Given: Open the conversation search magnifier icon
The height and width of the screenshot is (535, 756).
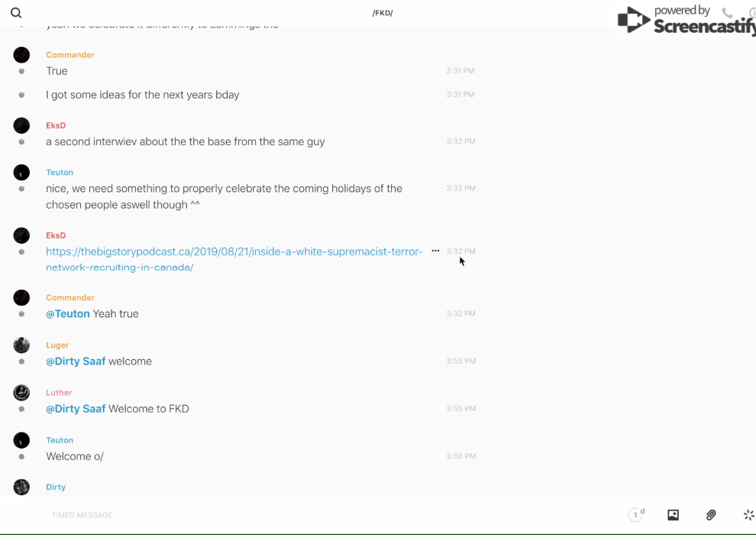Looking at the screenshot, I should (x=16, y=13).
